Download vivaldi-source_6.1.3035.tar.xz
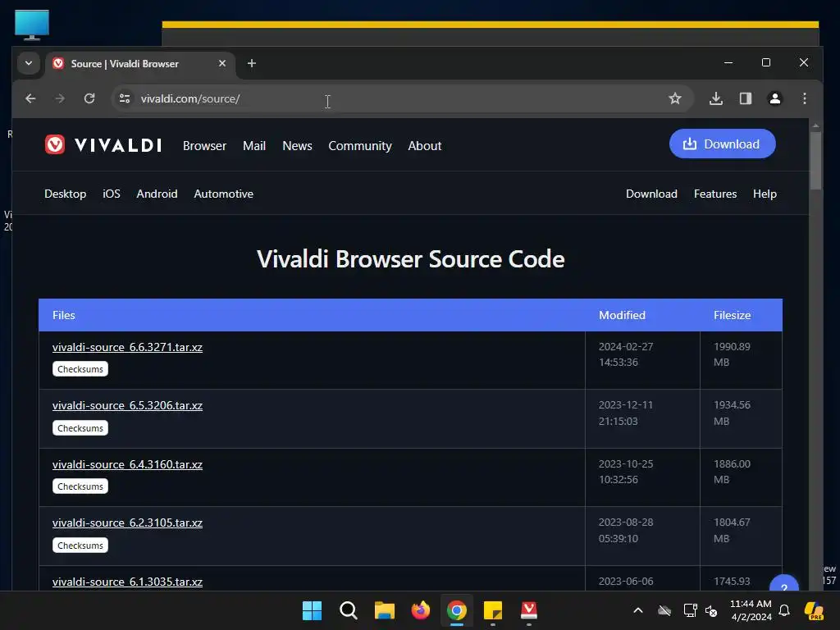 [x=127, y=582]
